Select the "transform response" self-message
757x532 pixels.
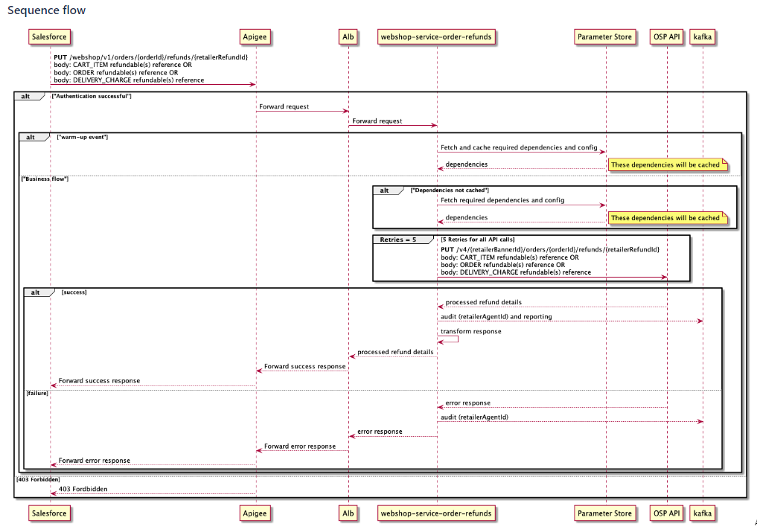pyautogui.click(x=471, y=332)
